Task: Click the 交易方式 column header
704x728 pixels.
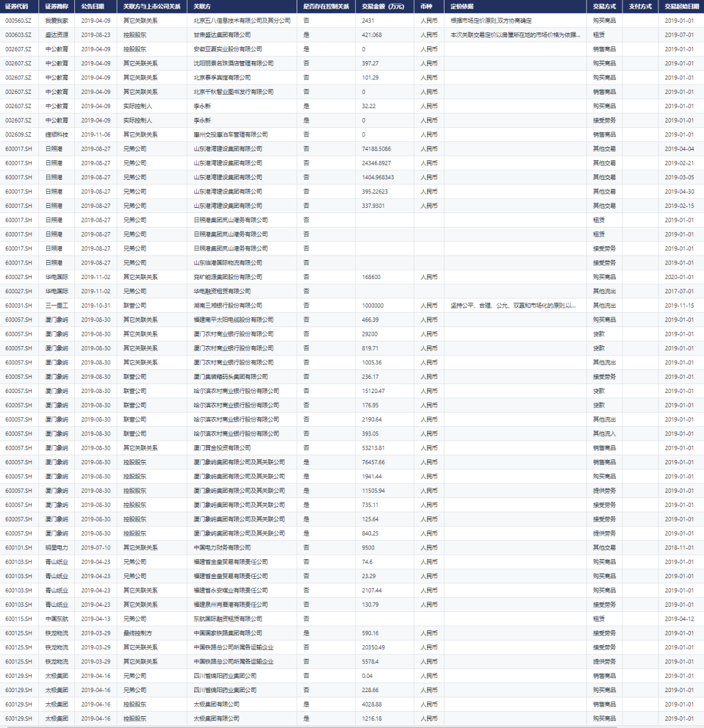Action: click(x=605, y=7)
